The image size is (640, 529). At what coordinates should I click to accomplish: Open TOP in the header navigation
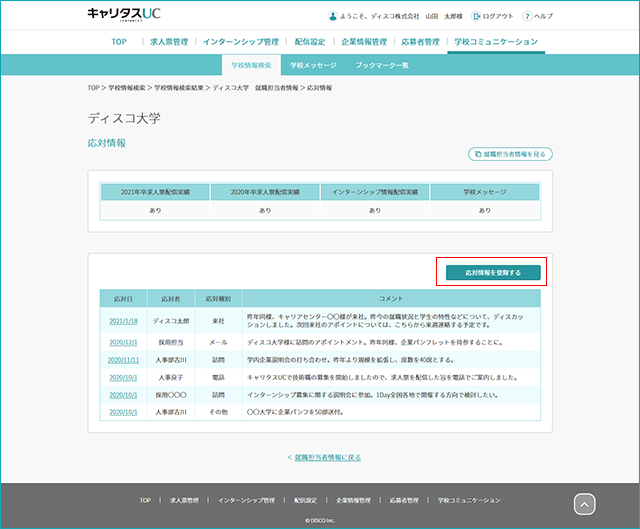[x=119, y=42]
